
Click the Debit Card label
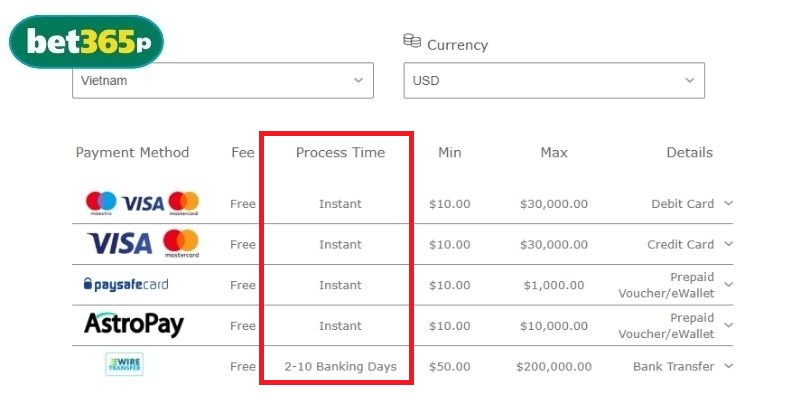point(682,204)
